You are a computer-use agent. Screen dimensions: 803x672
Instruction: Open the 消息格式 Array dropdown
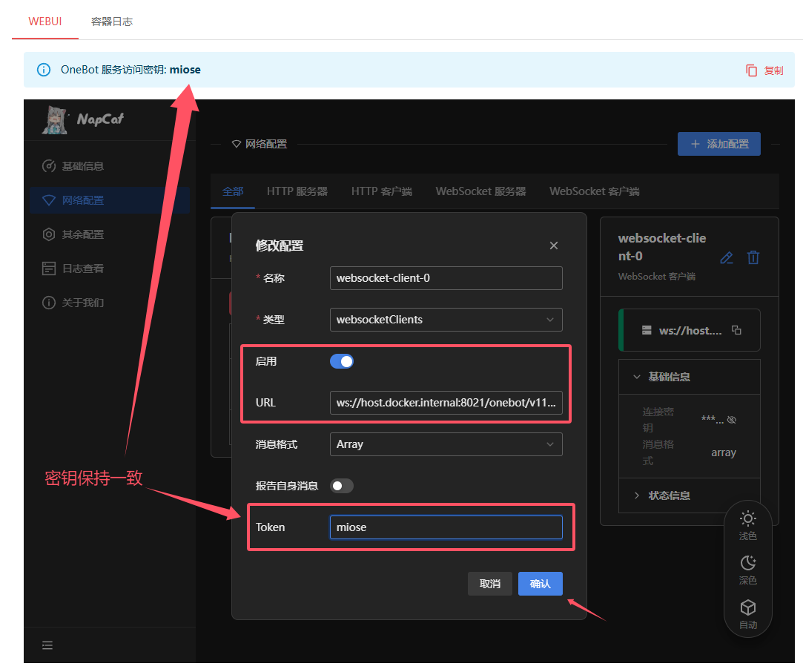446,444
